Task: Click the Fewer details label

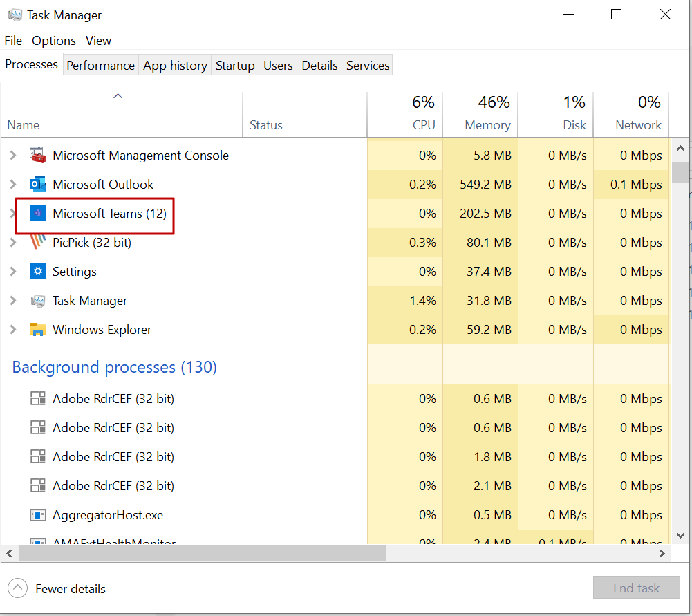Action: (x=71, y=588)
